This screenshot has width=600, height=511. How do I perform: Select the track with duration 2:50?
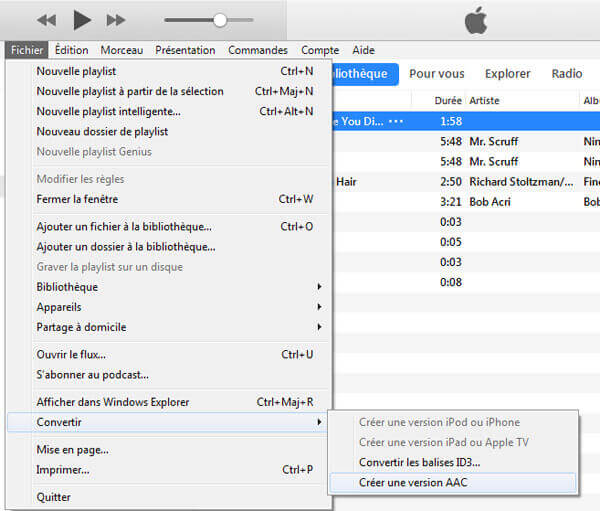[466, 182]
